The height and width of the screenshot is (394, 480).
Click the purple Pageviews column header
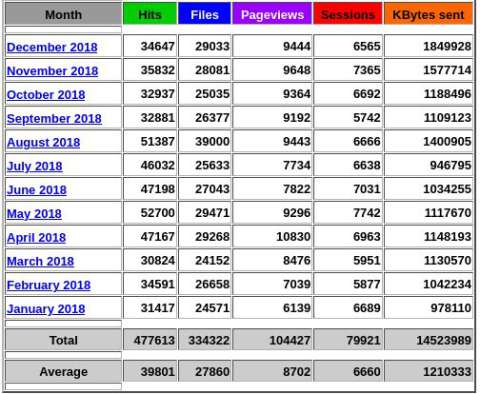[x=272, y=14]
